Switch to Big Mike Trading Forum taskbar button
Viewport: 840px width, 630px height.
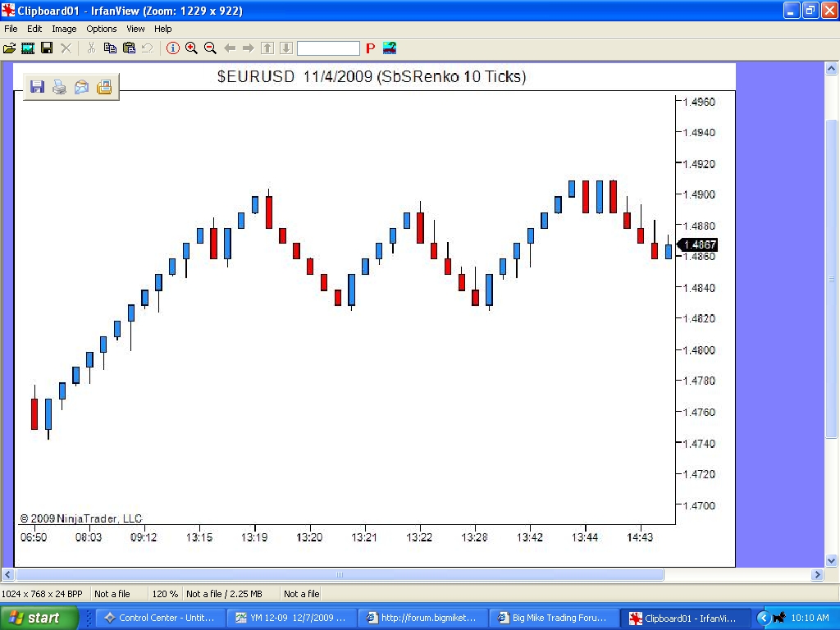pyautogui.click(x=554, y=619)
